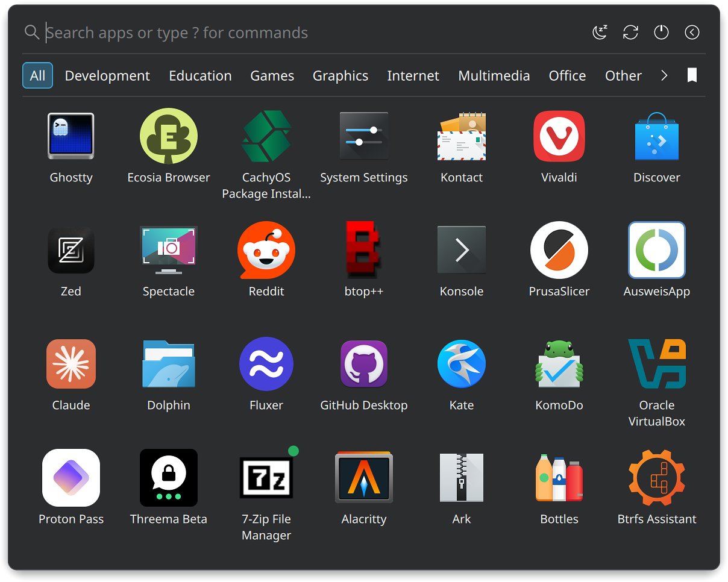Click the sleep (moon) button
728x582 pixels.
pos(600,33)
